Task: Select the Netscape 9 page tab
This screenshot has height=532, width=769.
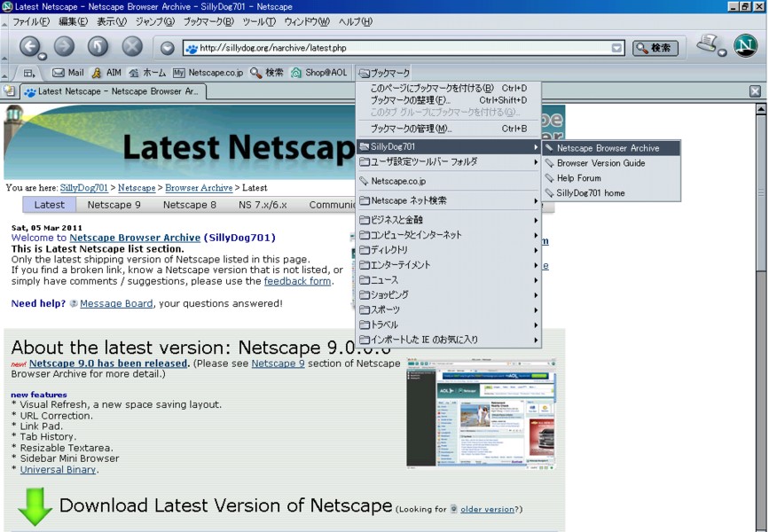Action: [114, 205]
